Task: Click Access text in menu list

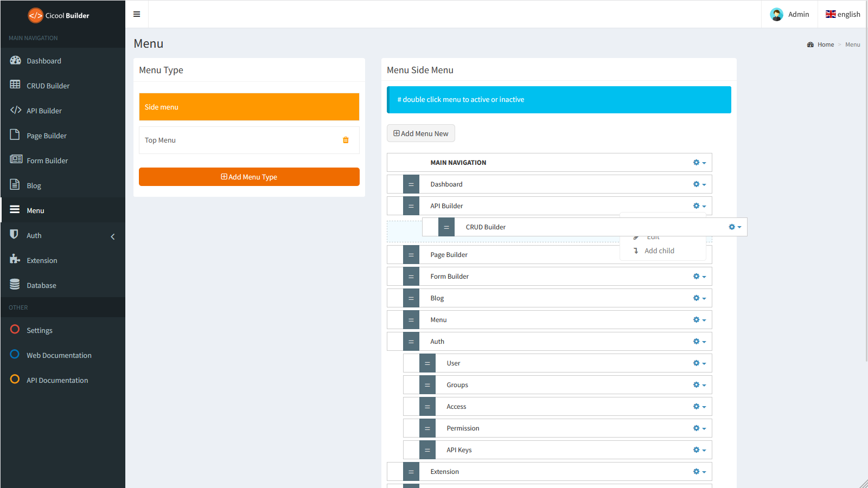Action: 456,407
